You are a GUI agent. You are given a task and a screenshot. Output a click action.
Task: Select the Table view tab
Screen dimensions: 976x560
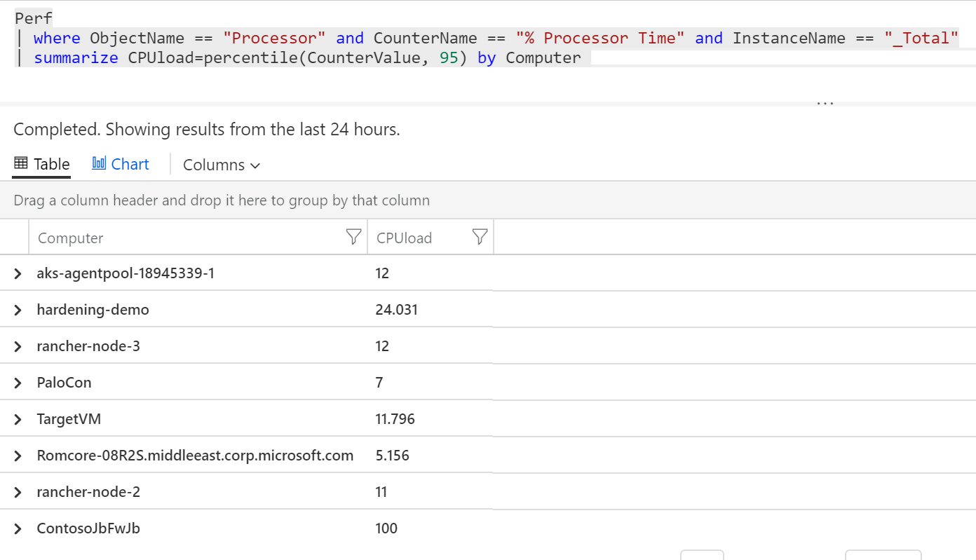(42, 164)
